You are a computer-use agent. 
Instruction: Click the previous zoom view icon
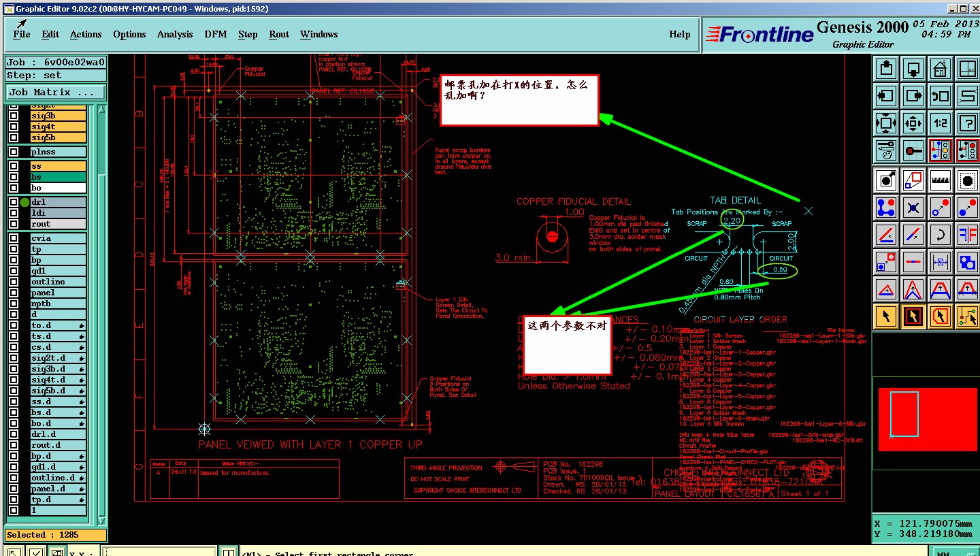click(x=940, y=95)
